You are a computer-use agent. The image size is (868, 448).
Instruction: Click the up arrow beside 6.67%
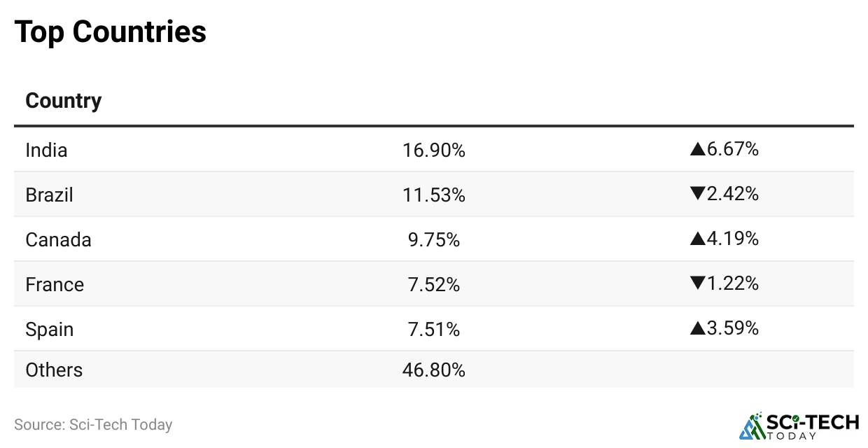[697, 149]
